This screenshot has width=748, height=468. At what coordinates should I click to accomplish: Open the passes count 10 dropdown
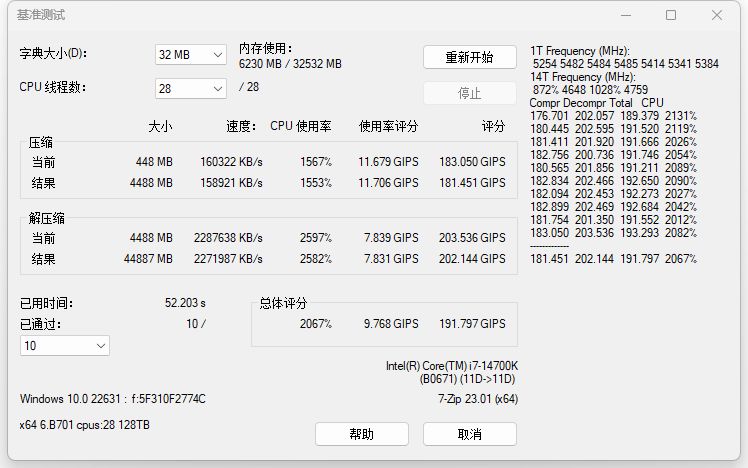65,345
